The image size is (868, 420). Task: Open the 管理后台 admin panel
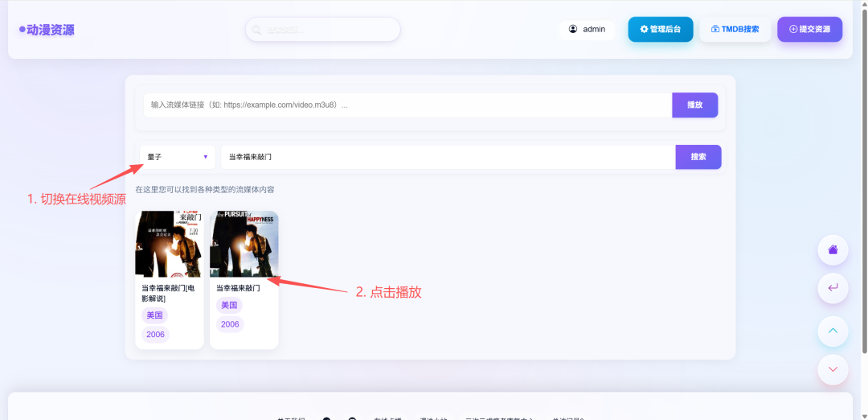[661, 29]
